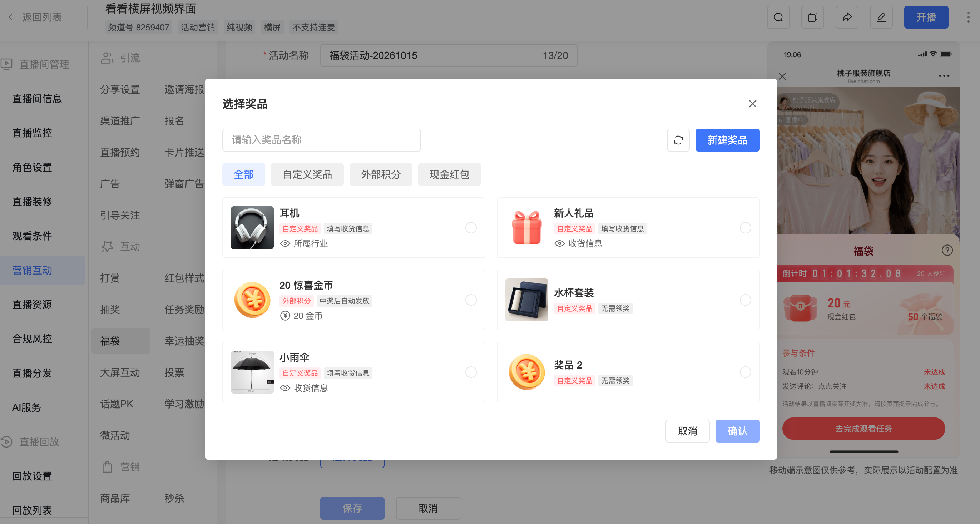Select the 奖品 2 radio button
This screenshot has width=980, height=524.
745,372
